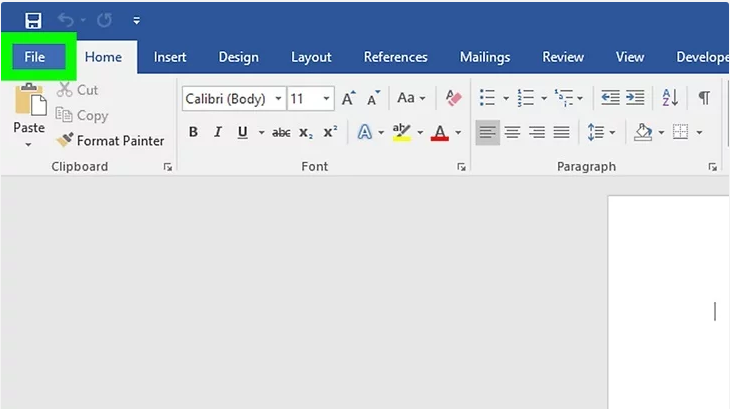Screen dimensions: 730x409
Task: Expand the Paste options arrow
Action: tap(28, 145)
